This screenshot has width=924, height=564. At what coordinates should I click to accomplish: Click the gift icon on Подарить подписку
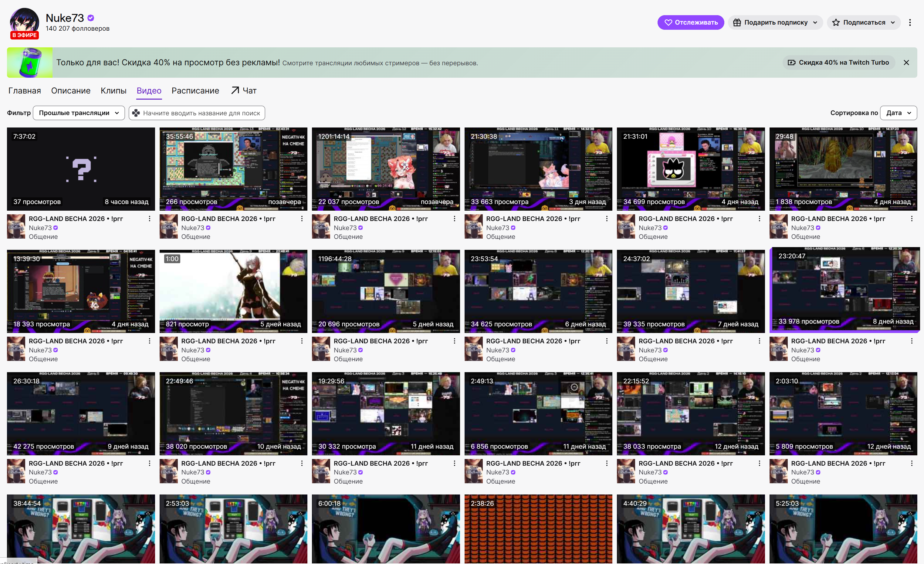coord(737,22)
